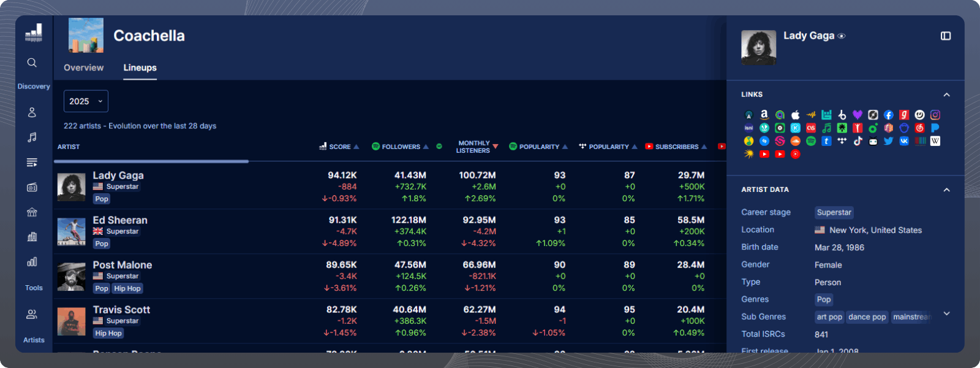Viewport: 980px width, 368px height.
Task: Expand the Sub Genres list chevron
Action: point(946,314)
